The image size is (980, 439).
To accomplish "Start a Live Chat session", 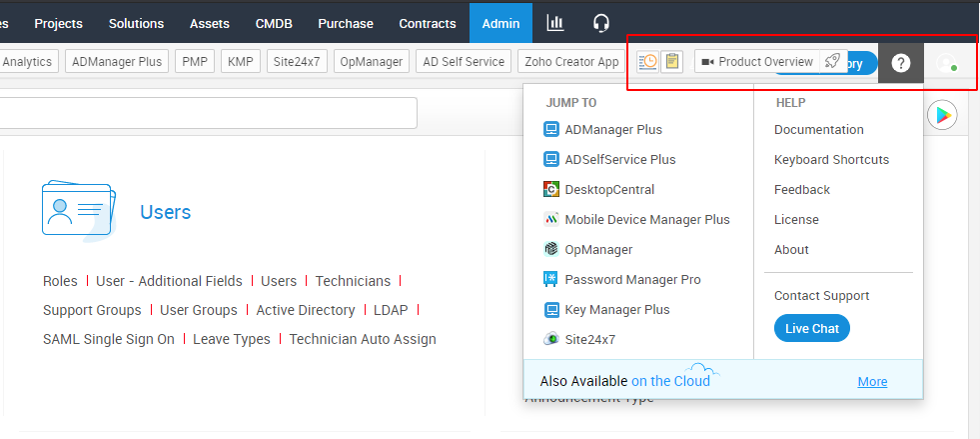I will [x=812, y=328].
